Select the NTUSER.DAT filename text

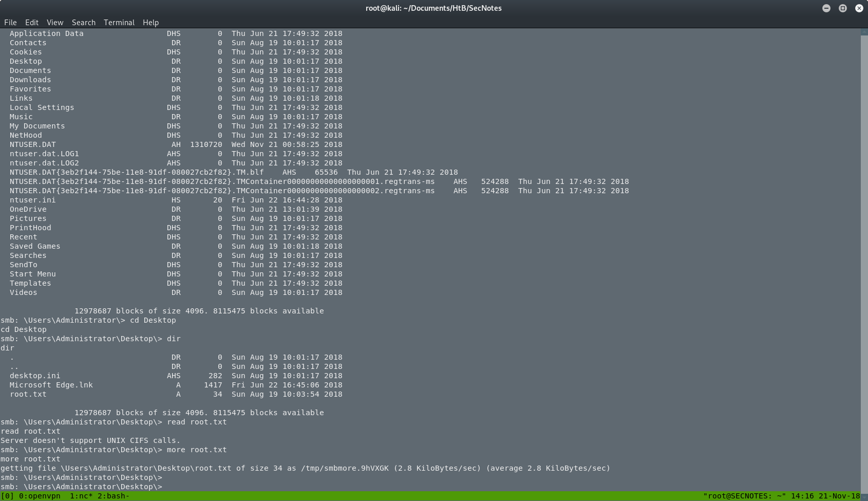(32, 144)
